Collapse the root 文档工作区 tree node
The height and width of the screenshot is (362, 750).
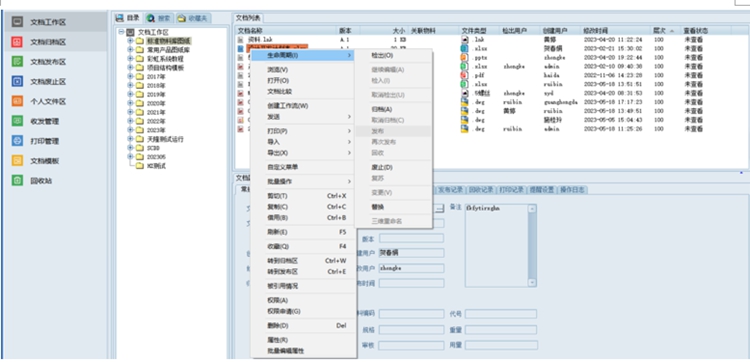(121, 32)
